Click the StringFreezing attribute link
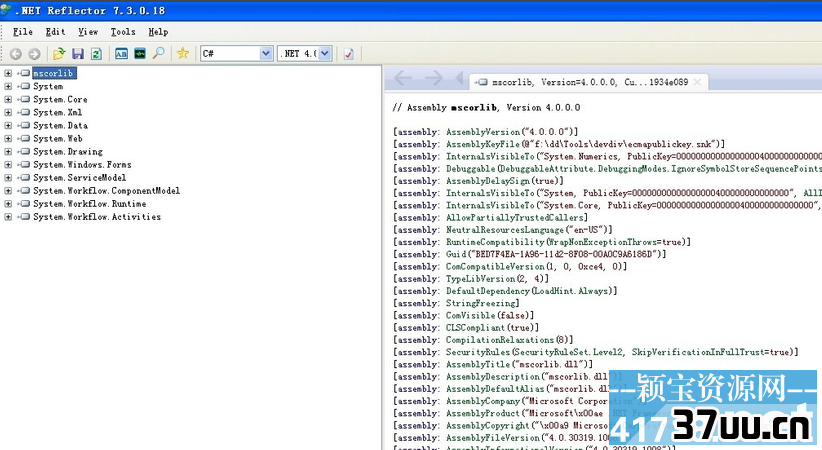 pos(481,303)
